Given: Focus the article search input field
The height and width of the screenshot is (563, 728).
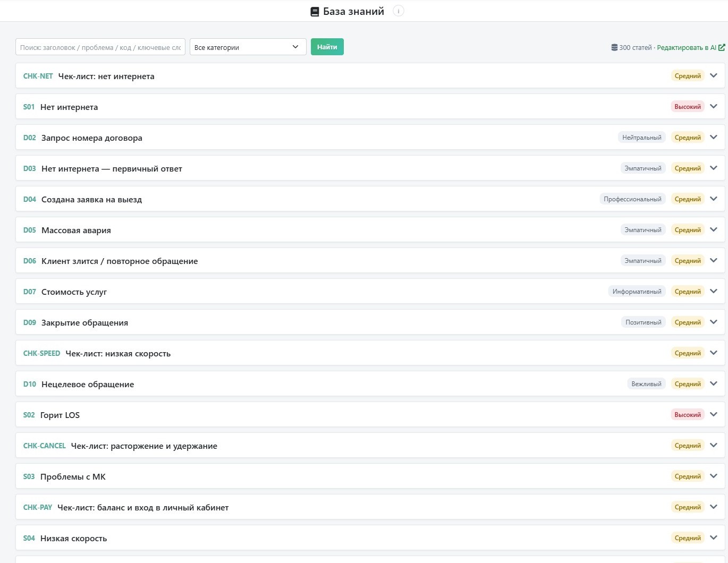Looking at the screenshot, I should pyautogui.click(x=100, y=47).
